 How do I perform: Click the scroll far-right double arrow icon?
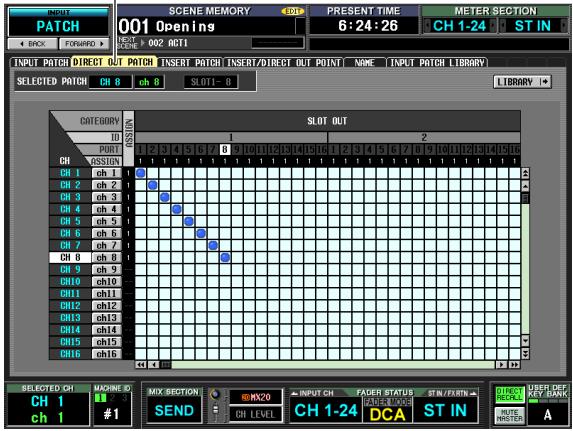pyautogui.click(x=515, y=364)
